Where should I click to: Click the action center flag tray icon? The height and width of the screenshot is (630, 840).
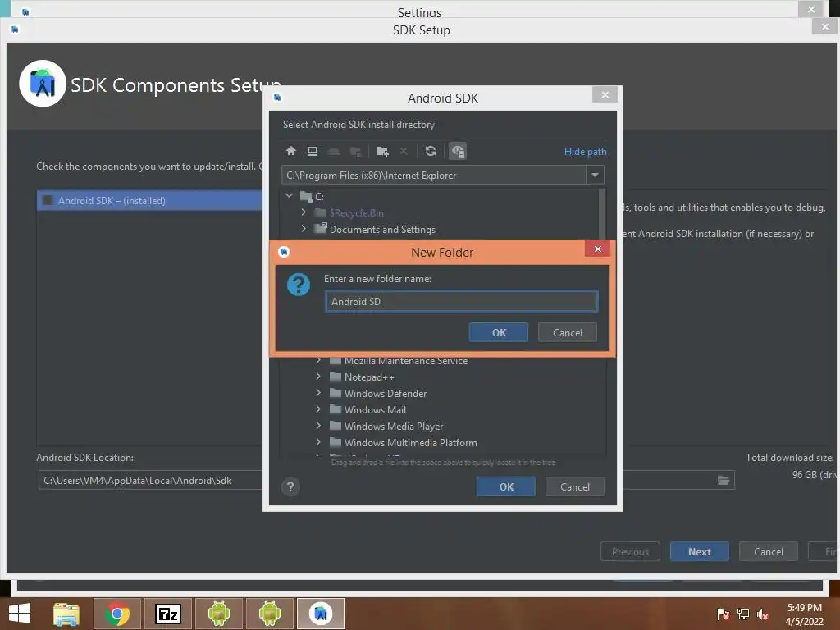[723, 614]
